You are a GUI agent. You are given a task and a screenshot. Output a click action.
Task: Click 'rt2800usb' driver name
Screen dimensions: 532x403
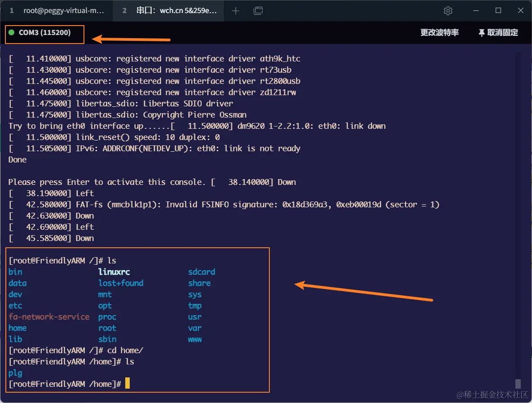[x=280, y=81]
